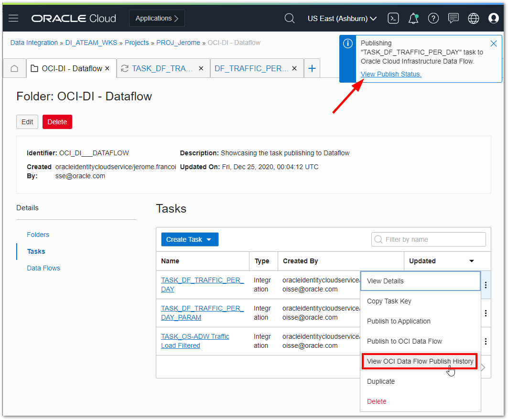Refresh the TASK_DF_TRA tab

[125, 68]
